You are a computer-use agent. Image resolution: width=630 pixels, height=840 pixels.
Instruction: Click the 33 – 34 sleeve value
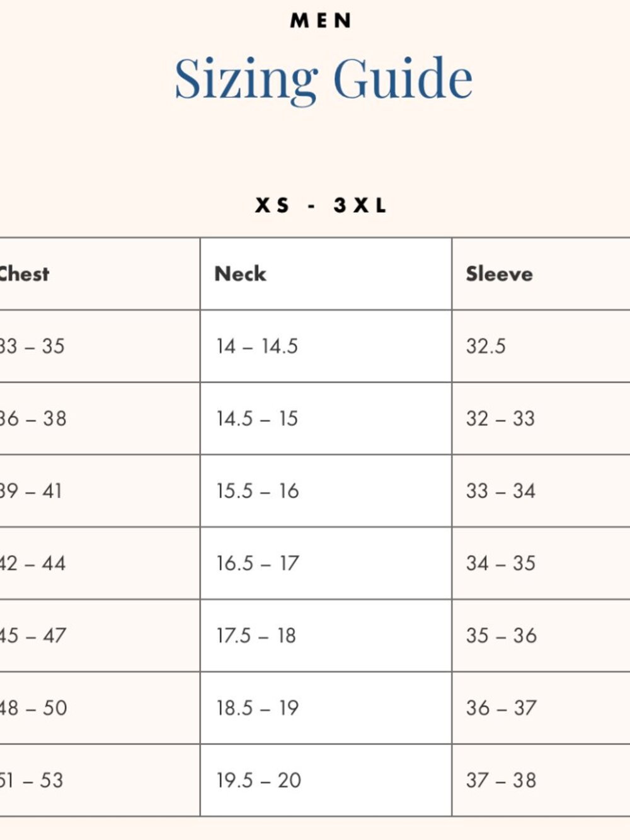tap(501, 491)
